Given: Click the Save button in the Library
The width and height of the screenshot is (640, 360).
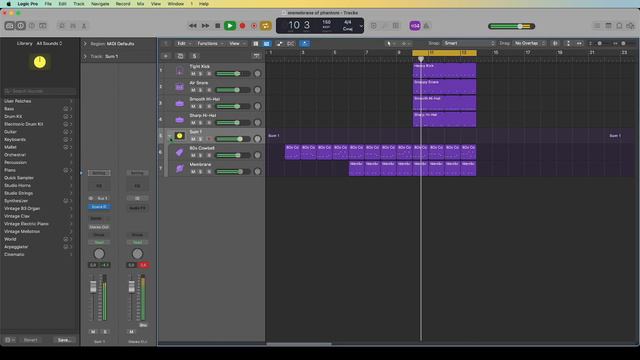Looking at the screenshot, I should [x=64, y=340].
